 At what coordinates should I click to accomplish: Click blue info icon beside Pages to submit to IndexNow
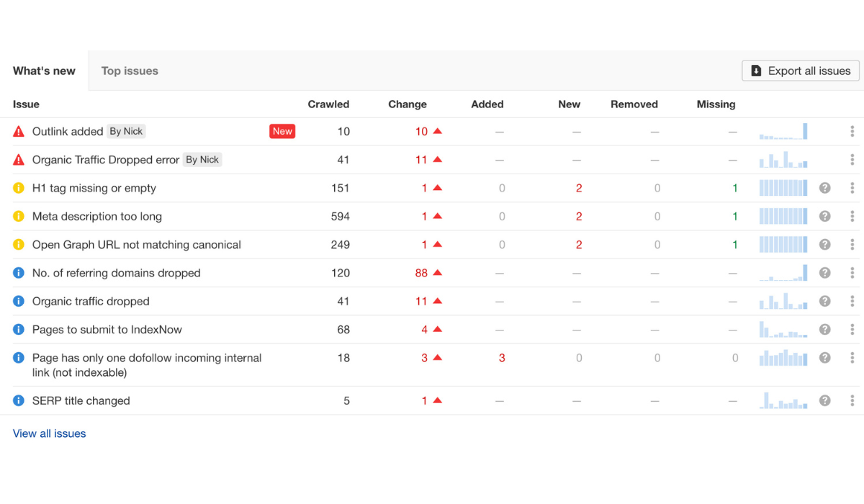[19, 329]
